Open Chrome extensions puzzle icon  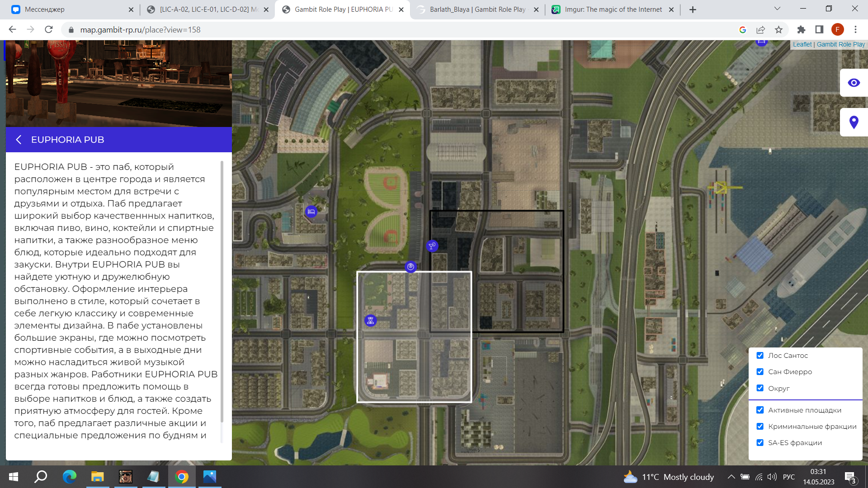(801, 30)
